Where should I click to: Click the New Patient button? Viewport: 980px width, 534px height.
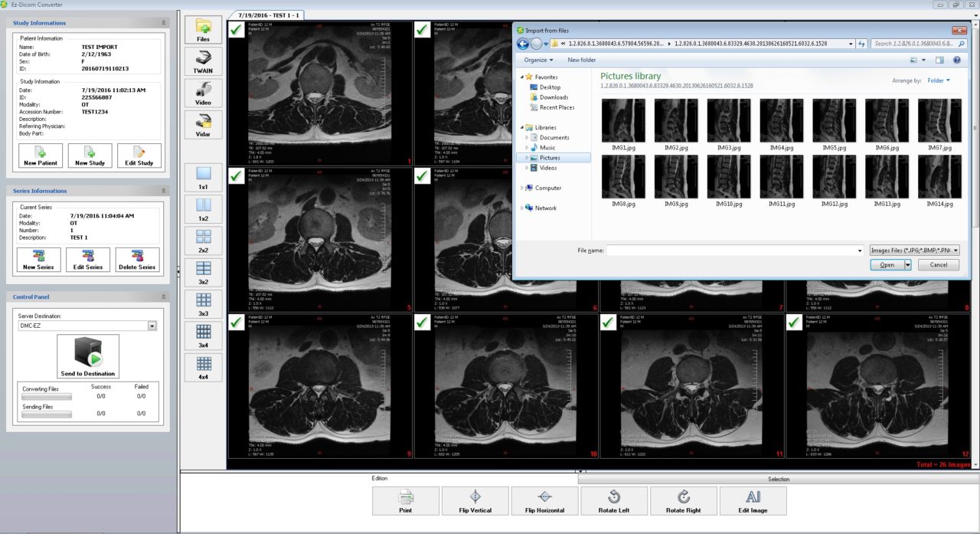click(40, 155)
